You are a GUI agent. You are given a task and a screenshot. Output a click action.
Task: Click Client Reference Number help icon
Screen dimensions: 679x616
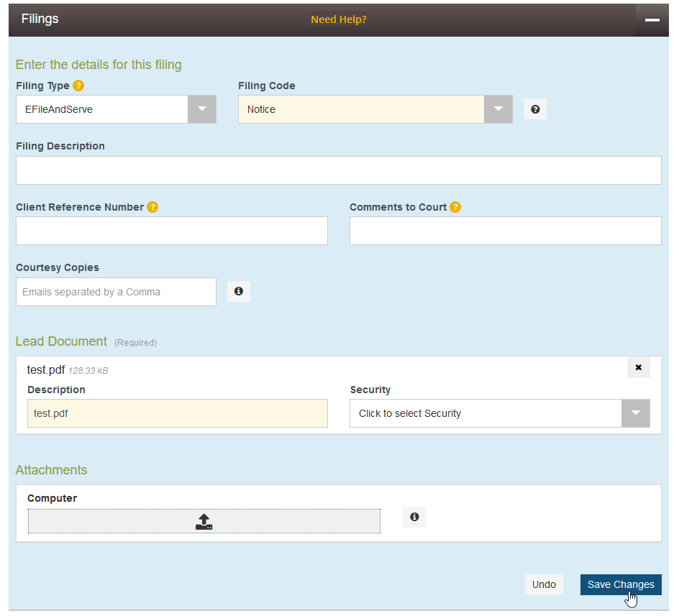152,207
